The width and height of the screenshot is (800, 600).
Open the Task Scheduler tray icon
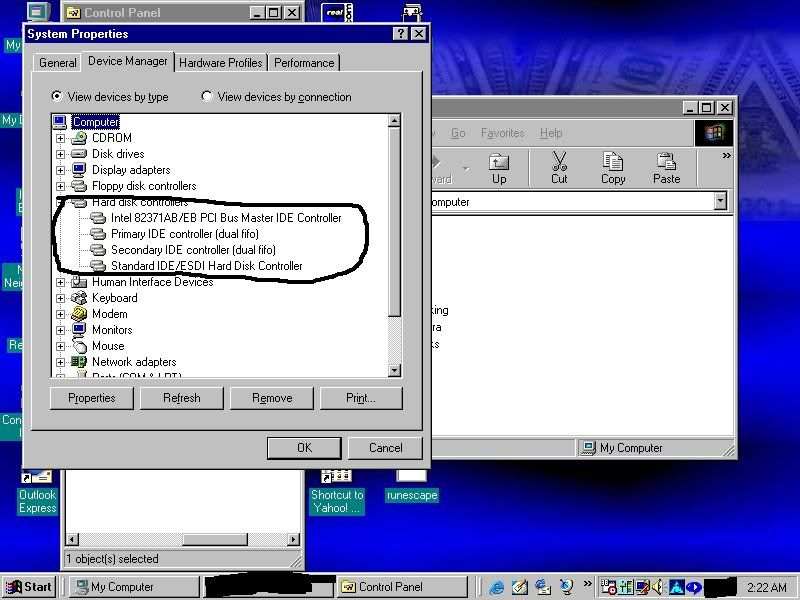[608, 587]
